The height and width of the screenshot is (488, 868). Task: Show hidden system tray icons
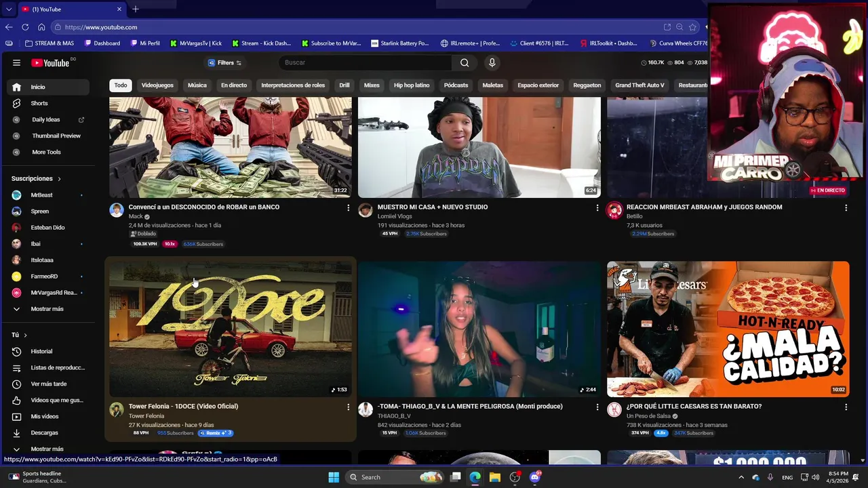tap(741, 477)
